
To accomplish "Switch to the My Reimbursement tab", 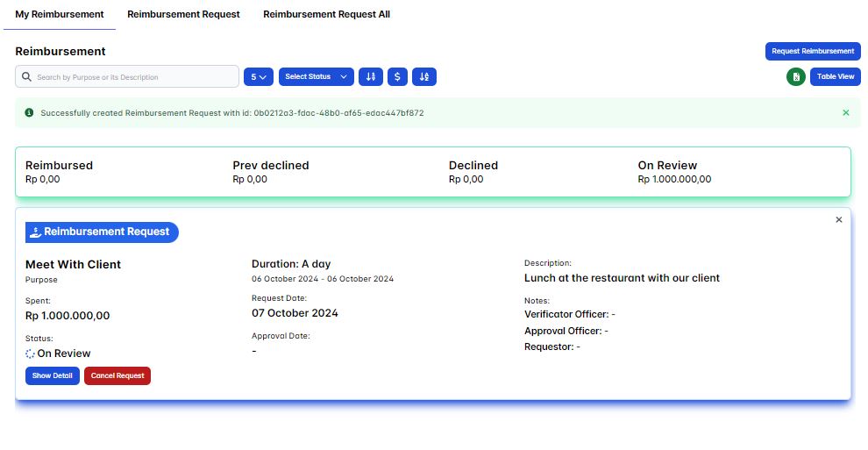I will [x=60, y=15].
